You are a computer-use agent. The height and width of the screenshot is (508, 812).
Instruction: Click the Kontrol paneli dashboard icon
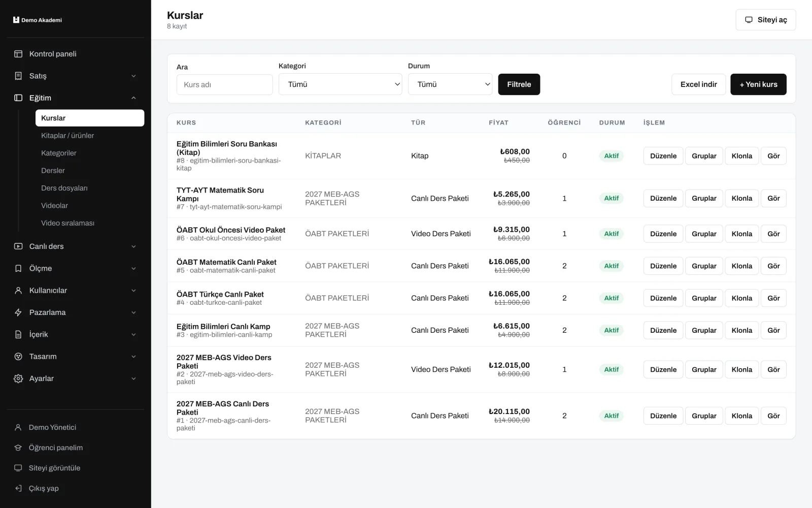(18, 54)
